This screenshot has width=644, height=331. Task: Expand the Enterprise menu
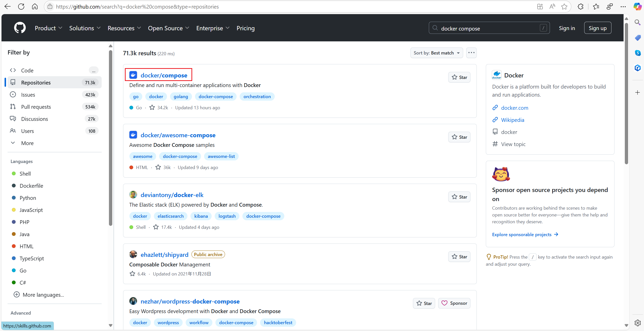(213, 28)
